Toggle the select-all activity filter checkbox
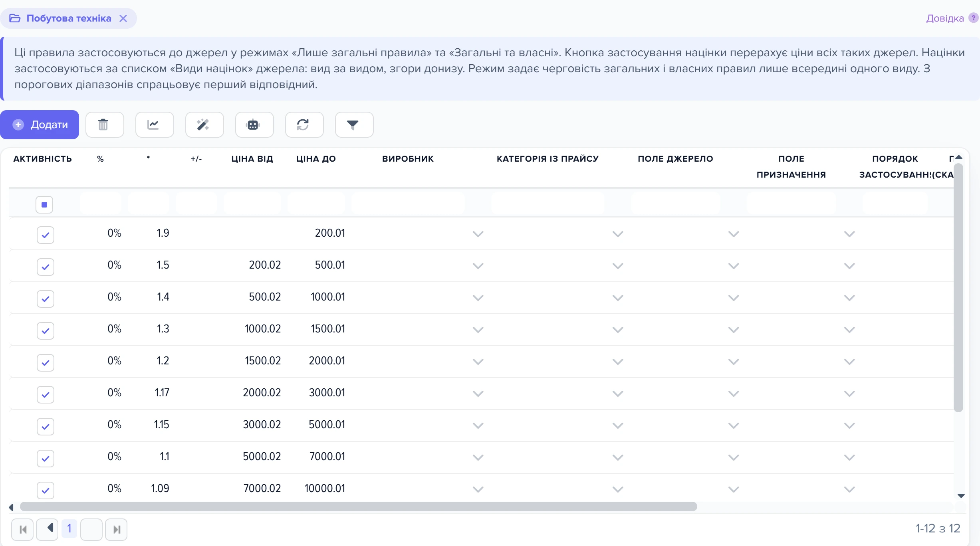 point(44,205)
